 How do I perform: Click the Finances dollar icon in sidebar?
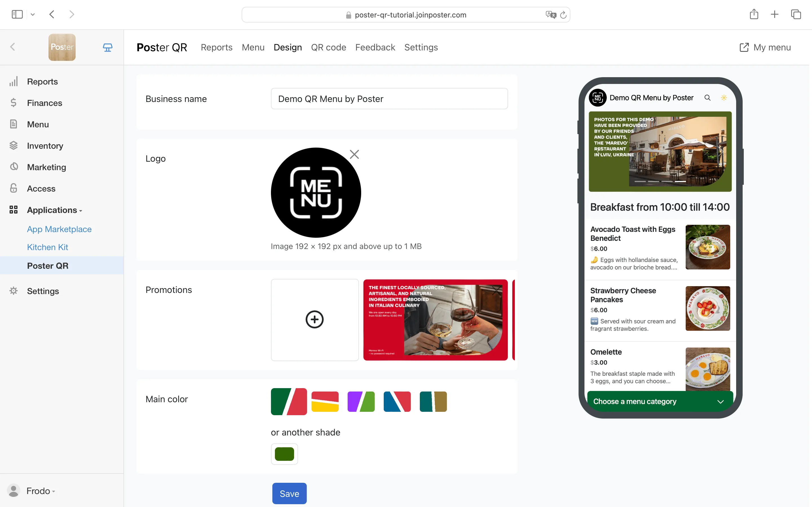click(14, 103)
